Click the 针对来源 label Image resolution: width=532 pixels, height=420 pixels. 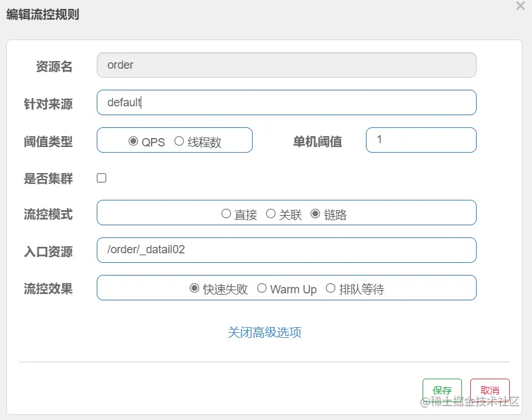click(48, 104)
